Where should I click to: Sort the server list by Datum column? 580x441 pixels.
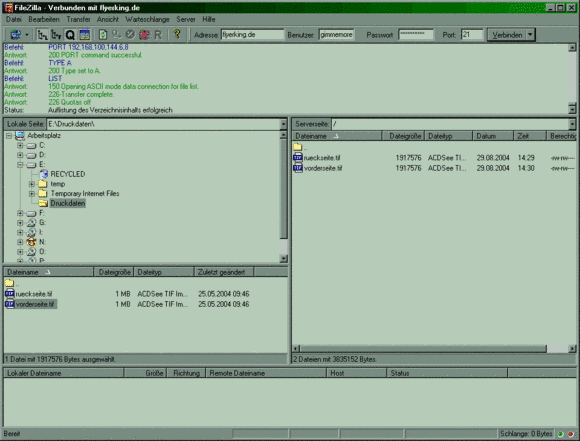tap(493, 136)
